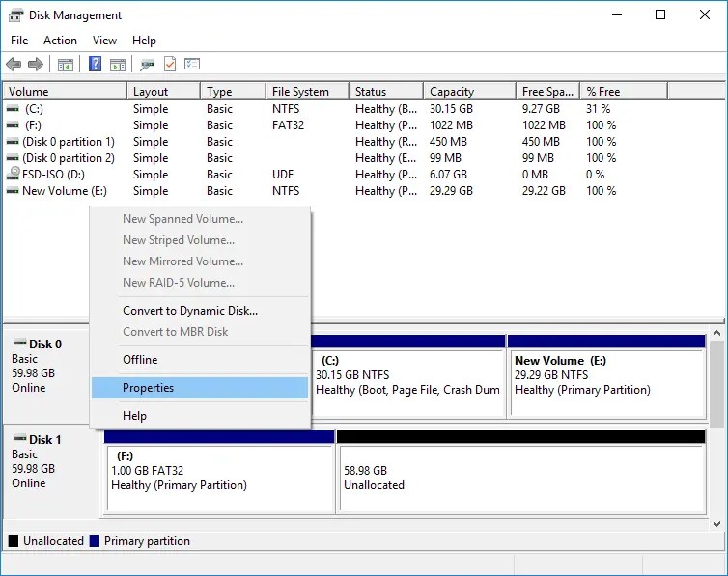Click the disk pane scrollbar down arrow
The width and height of the screenshot is (728, 576).
click(x=717, y=522)
